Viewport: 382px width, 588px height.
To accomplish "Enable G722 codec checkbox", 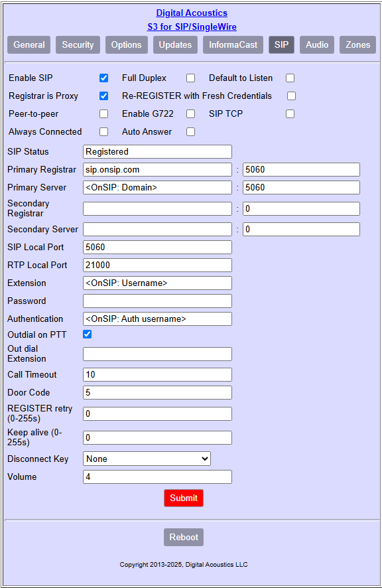I will (x=191, y=114).
